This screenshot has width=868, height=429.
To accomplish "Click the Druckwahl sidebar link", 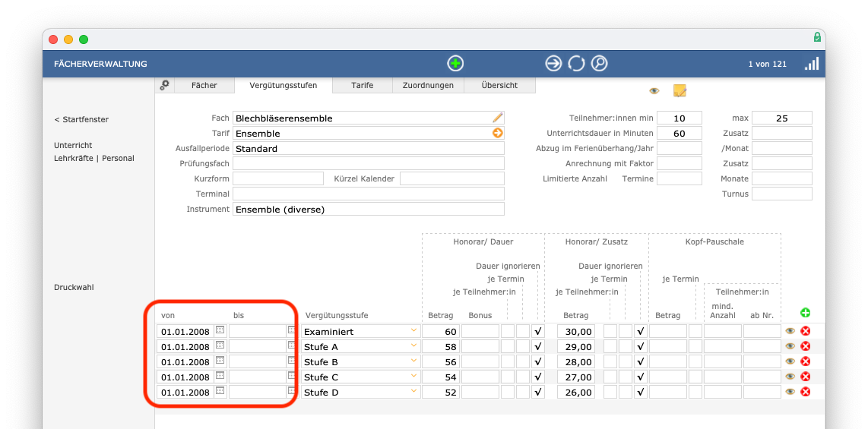I will click(x=72, y=288).
